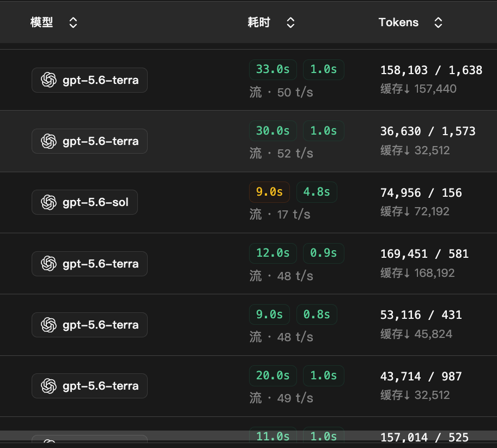Click the 0.9s first-token badge
Viewport: 497px width, 448px height.
pyautogui.click(x=324, y=253)
